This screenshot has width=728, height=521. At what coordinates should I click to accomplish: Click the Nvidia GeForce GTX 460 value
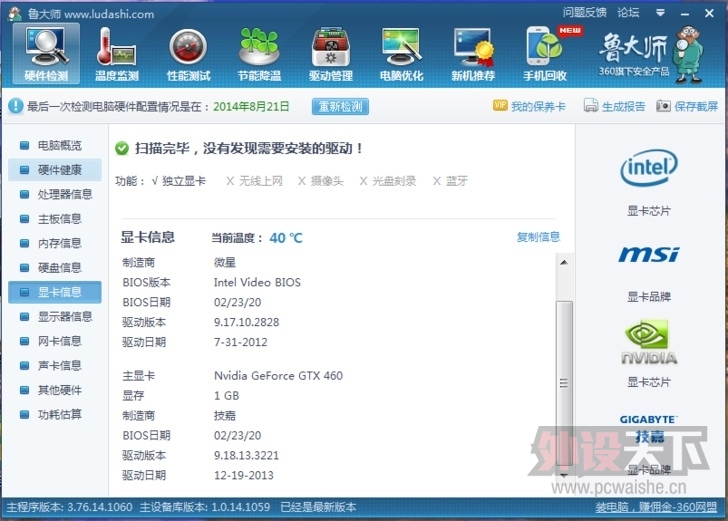tap(278, 376)
